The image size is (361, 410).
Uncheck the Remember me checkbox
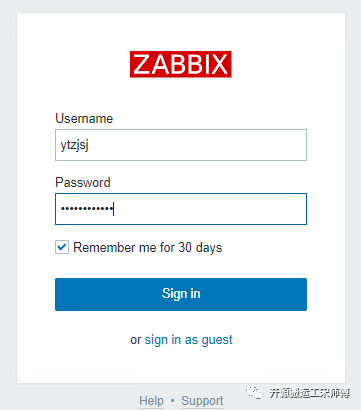click(62, 247)
